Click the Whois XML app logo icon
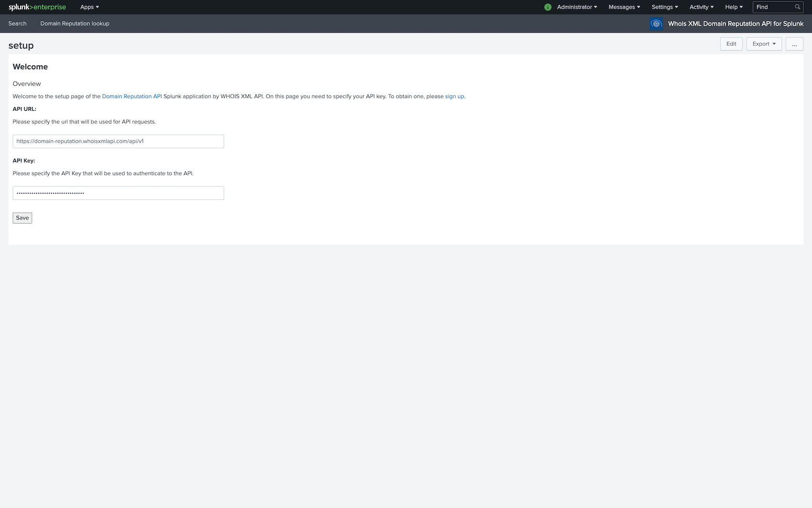 point(656,24)
